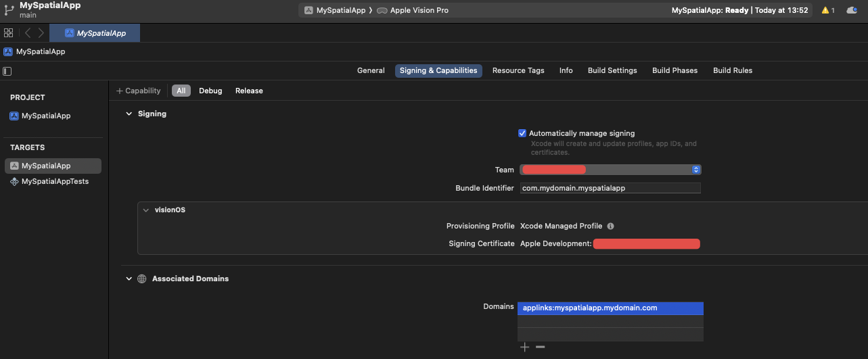
Task: Select the Debug configuration filter
Action: pyautogui.click(x=210, y=91)
